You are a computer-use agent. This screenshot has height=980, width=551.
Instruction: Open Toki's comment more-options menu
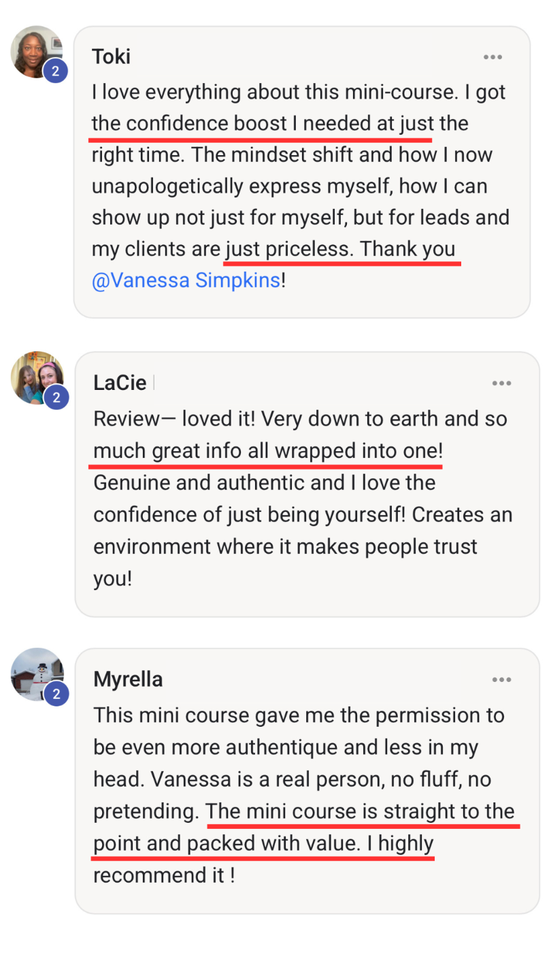492,57
